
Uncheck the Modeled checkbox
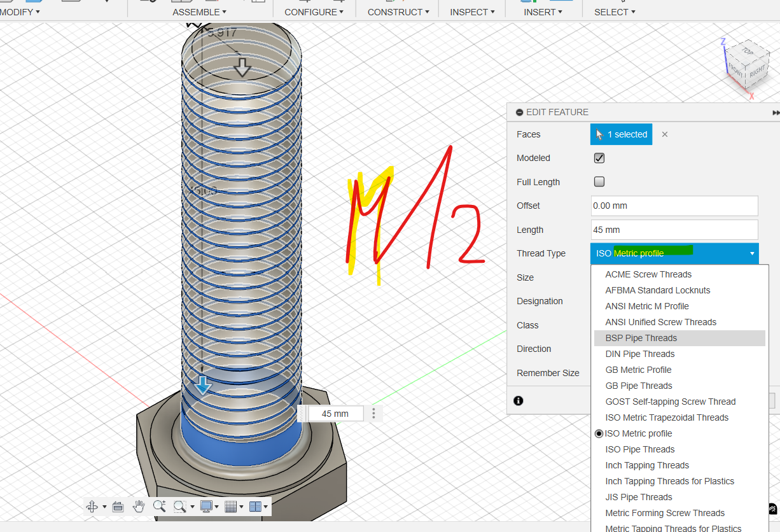[x=599, y=158]
